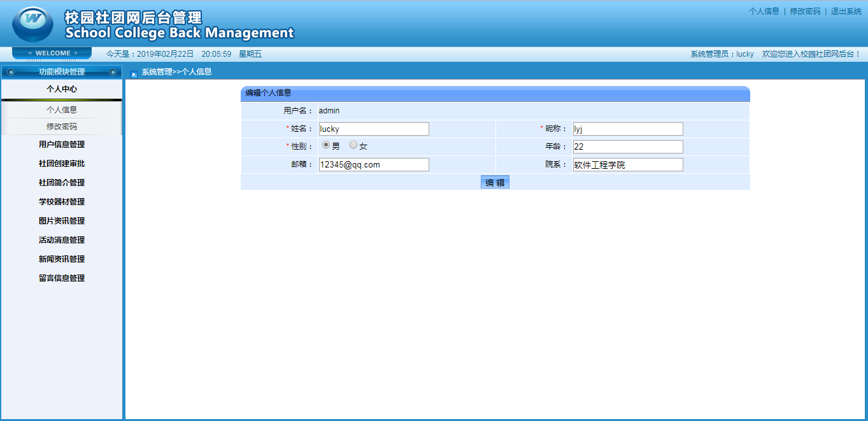The image size is (868, 421).
Task: Click the 系统管理员：lucky text
Action: pyautogui.click(x=722, y=54)
